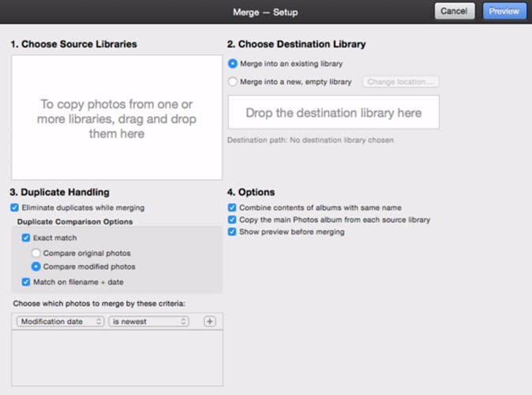
Task: Click the Choose Source Libraries heading
Action: pyautogui.click(x=73, y=44)
